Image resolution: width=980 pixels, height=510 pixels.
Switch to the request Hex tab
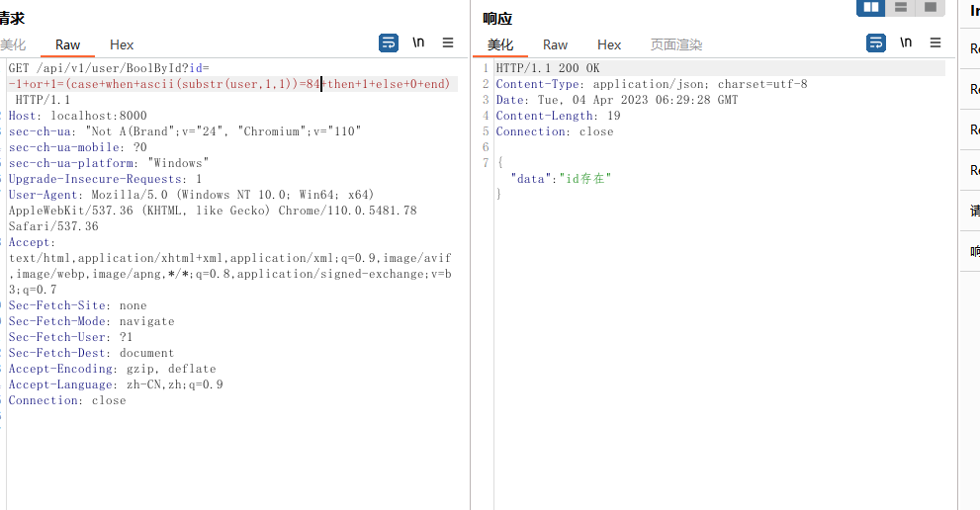pos(122,44)
